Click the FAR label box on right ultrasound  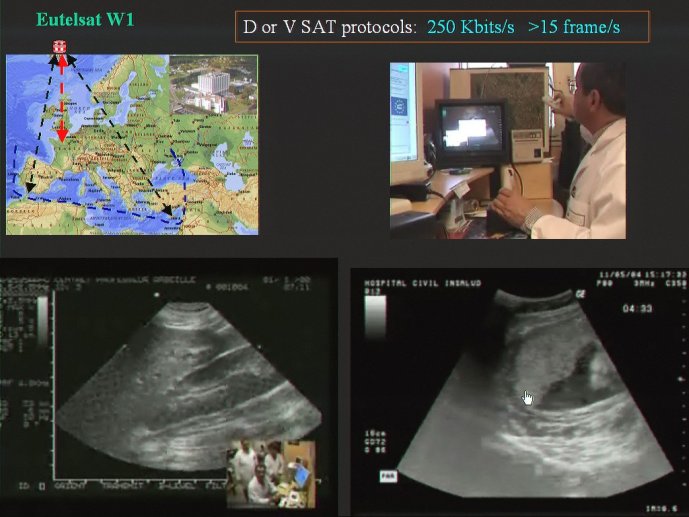click(x=388, y=476)
